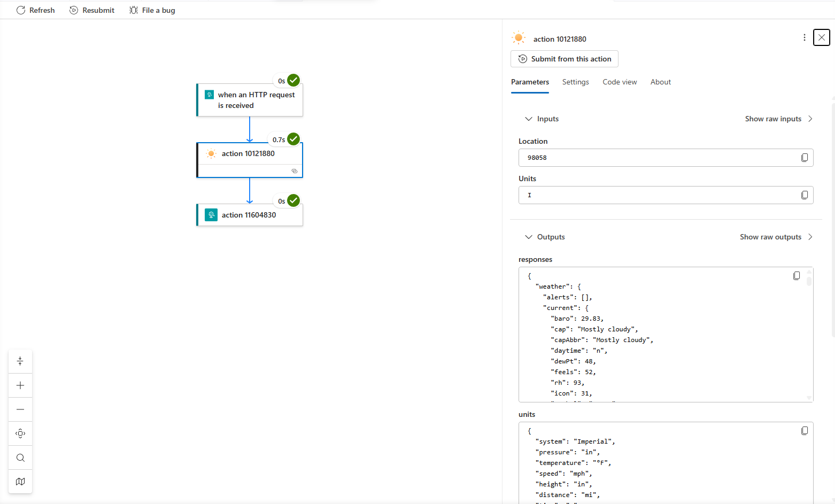Click the responses scrollbar down arrow
Viewport: 835px width, 504px height.
pos(809,398)
